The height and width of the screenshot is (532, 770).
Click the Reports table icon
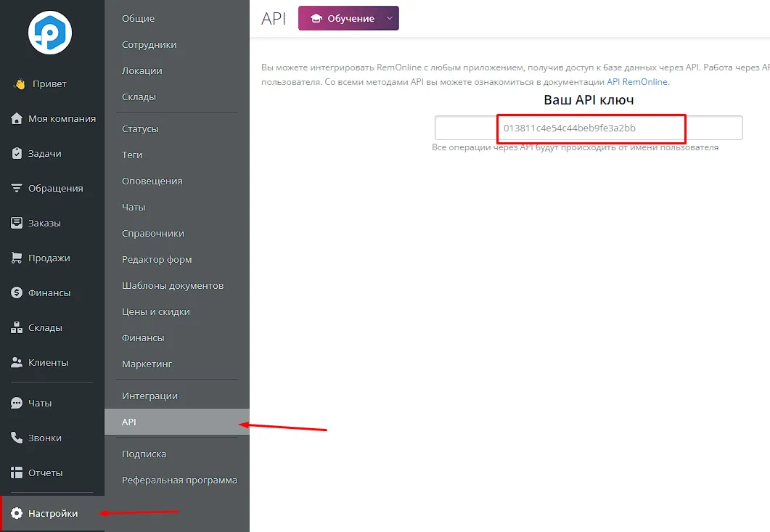point(17,472)
